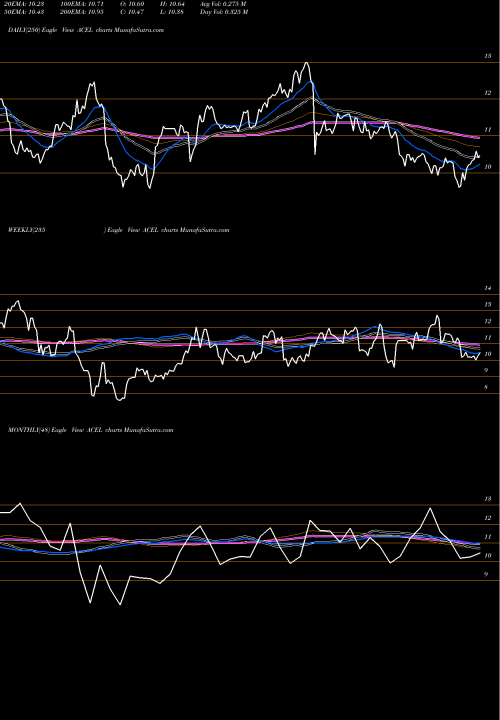Click the 10 price label on daily chart
Screen dimensions: 500x720
click(488, 167)
